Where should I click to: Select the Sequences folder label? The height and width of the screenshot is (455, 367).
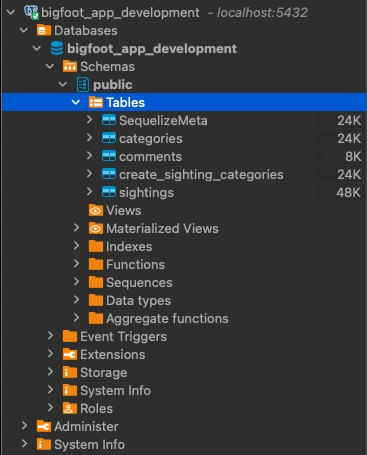(139, 283)
